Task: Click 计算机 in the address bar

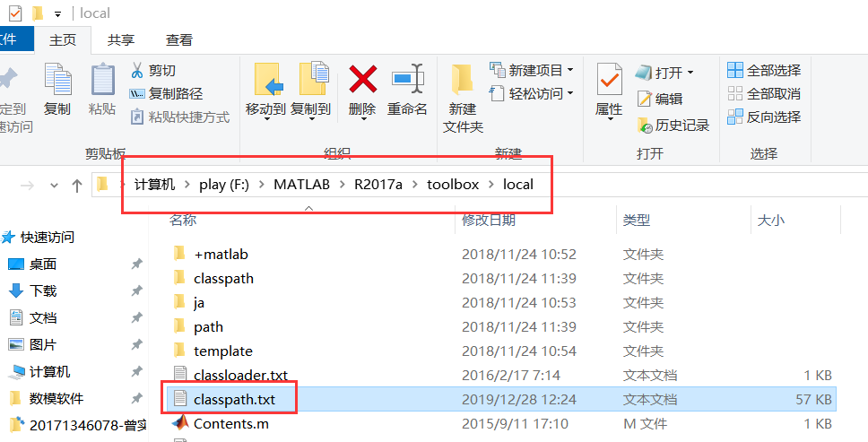Action: click(154, 184)
